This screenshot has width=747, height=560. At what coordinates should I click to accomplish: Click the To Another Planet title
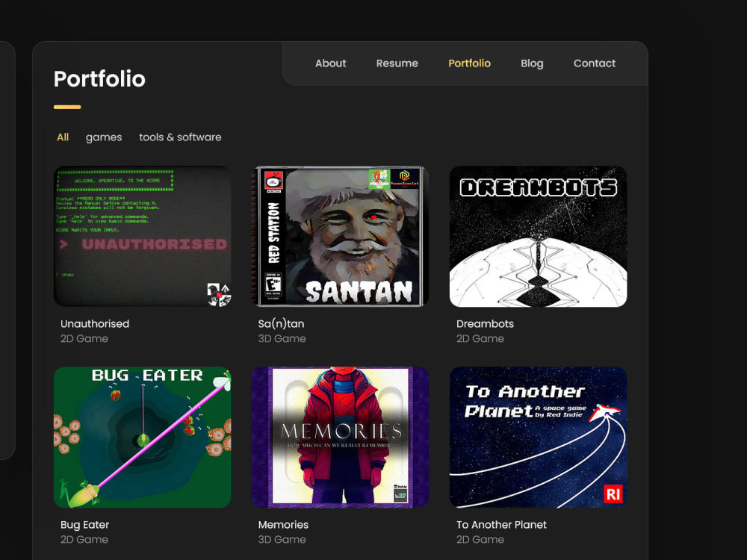(x=501, y=525)
